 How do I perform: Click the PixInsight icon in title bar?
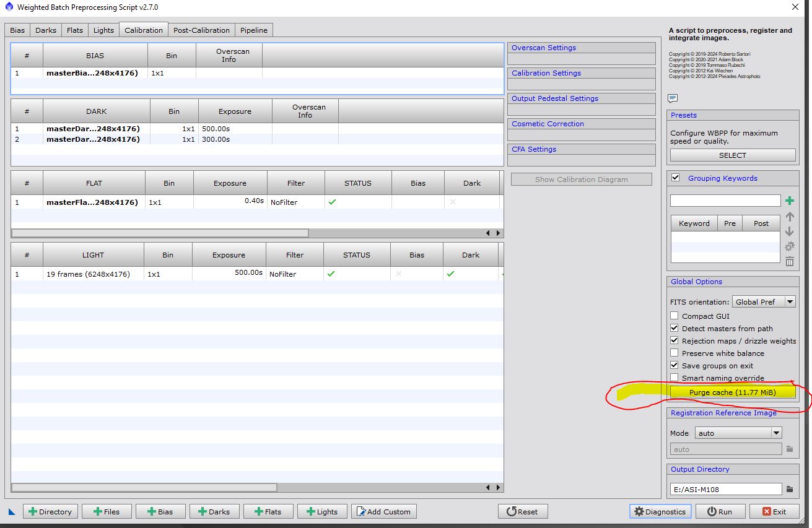click(x=9, y=7)
